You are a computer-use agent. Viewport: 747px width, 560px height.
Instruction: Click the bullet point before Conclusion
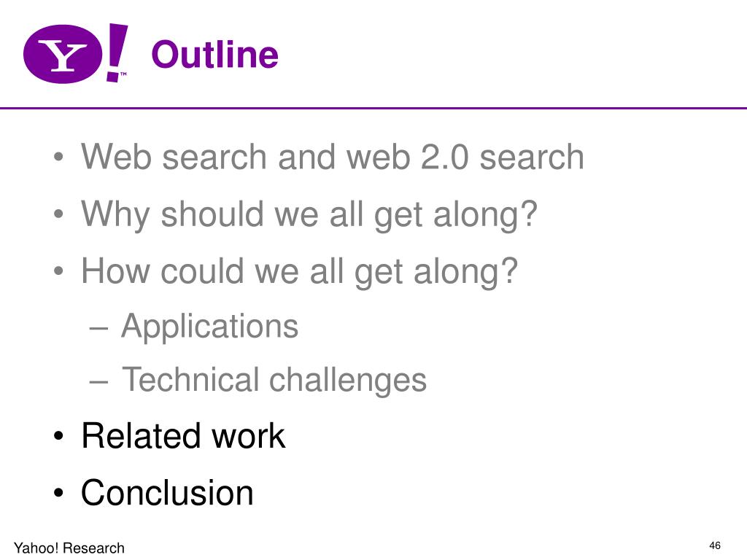(x=58, y=494)
